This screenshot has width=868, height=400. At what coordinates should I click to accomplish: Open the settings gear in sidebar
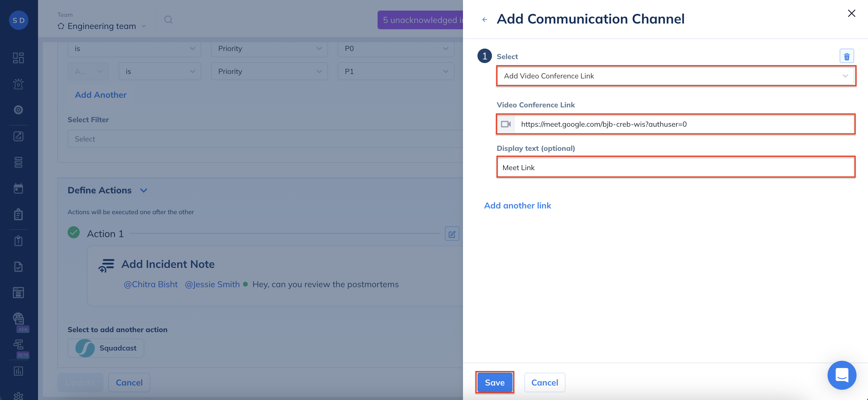pyautogui.click(x=18, y=395)
